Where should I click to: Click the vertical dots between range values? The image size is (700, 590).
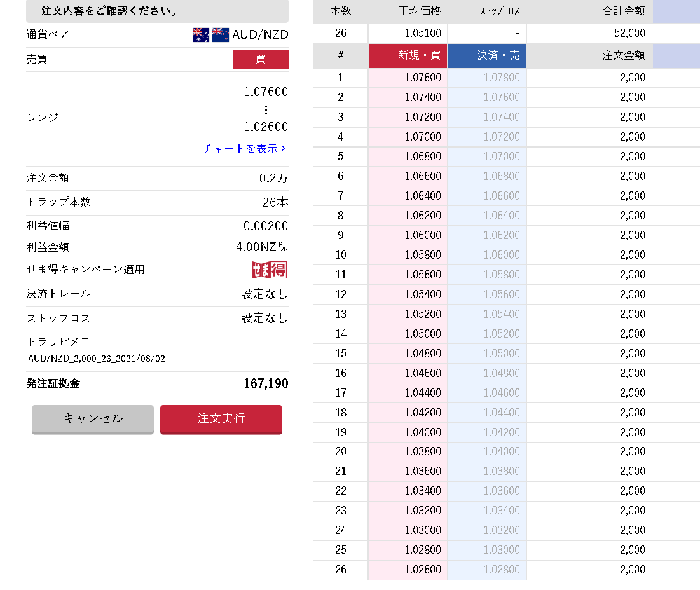coord(266,109)
